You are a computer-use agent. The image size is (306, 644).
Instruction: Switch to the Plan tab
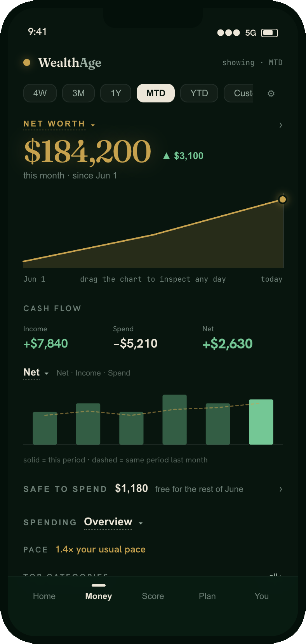pos(207,596)
